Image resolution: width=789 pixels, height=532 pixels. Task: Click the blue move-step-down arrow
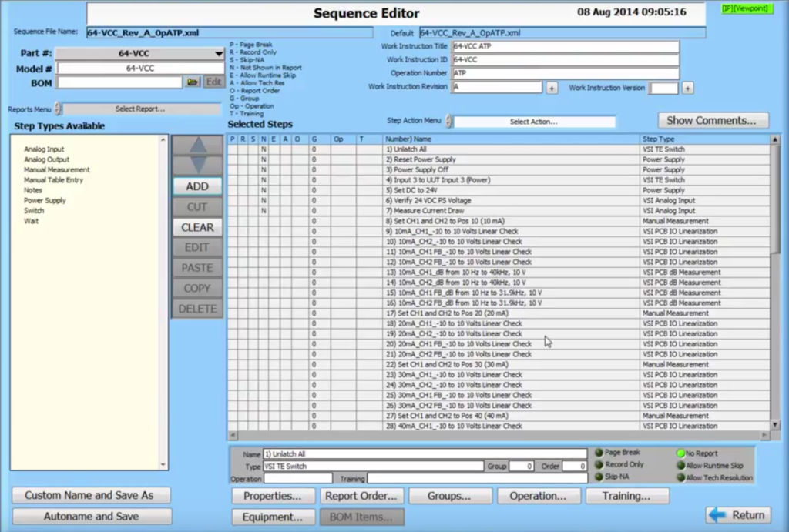tap(197, 163)
